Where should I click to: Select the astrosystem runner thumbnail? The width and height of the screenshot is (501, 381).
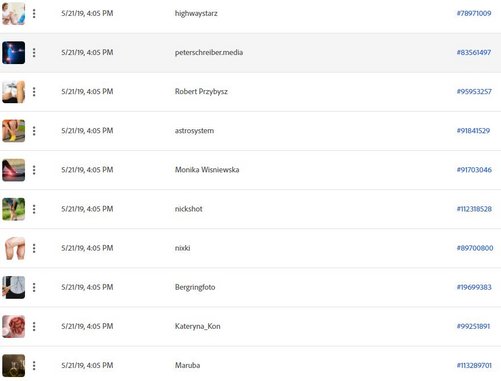pos(14,131)
